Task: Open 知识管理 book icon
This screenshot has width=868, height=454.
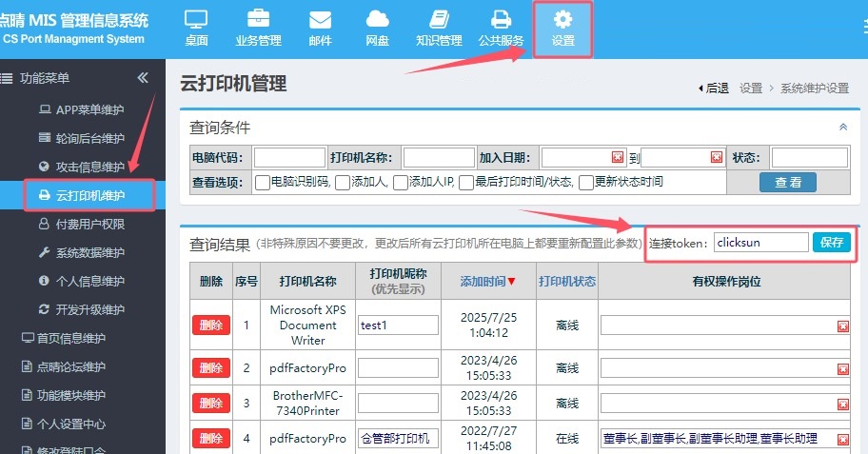Action: [439, 27]
